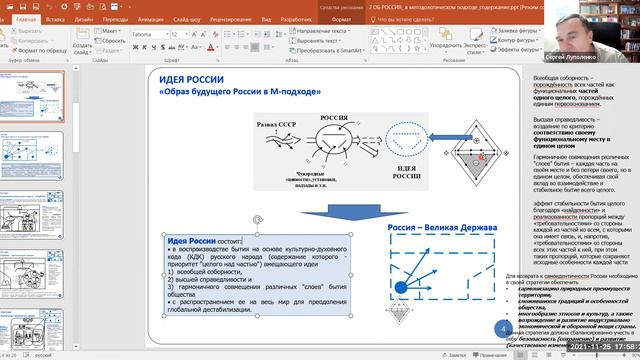Open change case Aa dropdown
The height and width of the screenshot is (360, 640).
(196, 47)
